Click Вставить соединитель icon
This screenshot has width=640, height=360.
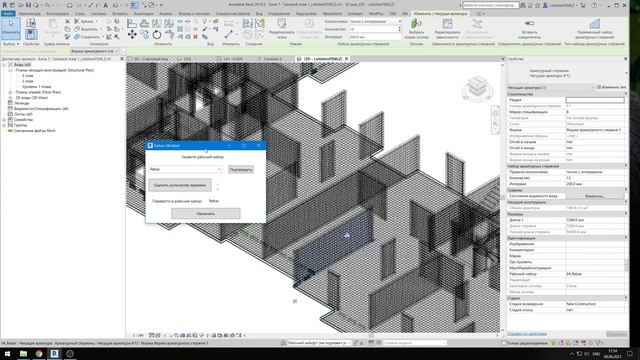[529, 28]
